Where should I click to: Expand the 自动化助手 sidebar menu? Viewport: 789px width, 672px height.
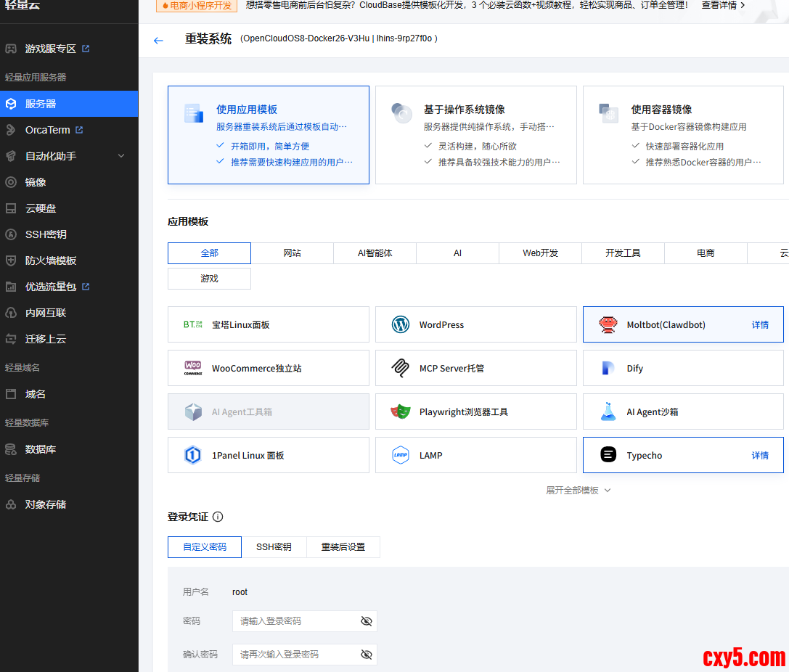tap(121, 156)
